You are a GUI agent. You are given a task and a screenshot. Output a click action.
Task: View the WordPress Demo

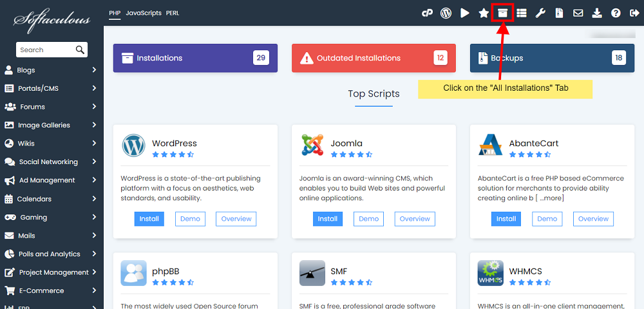pyautogui.click(x=190, y=219)
